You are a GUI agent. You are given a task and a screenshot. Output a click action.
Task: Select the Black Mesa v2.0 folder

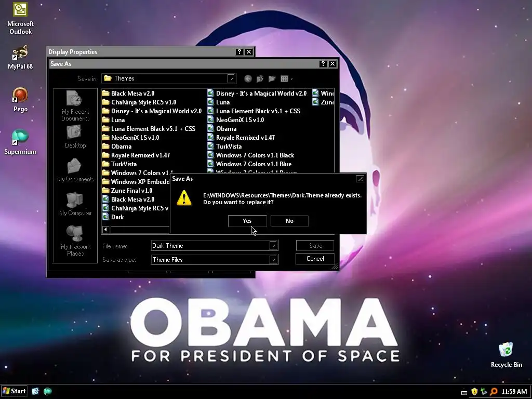[128, 94]
